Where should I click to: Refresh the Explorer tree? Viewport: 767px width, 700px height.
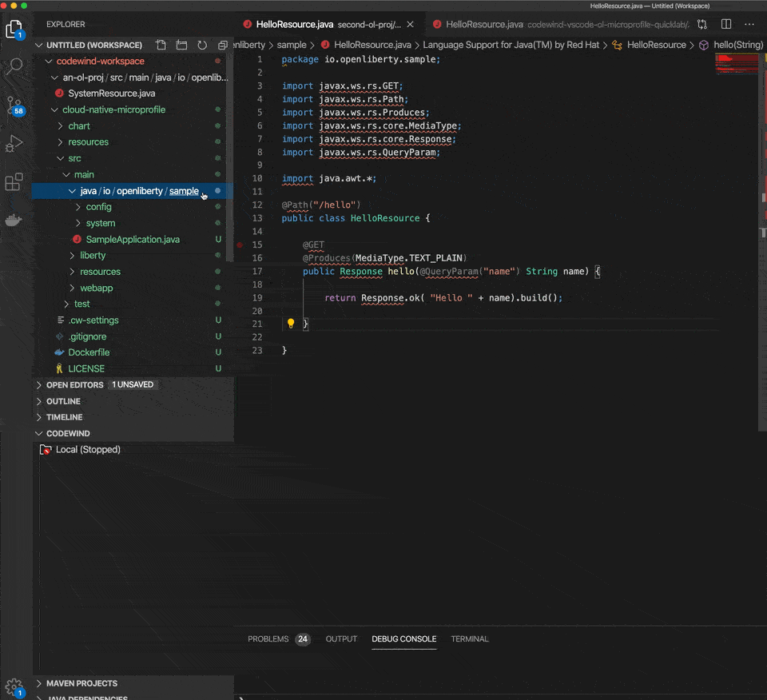point(202,45)
